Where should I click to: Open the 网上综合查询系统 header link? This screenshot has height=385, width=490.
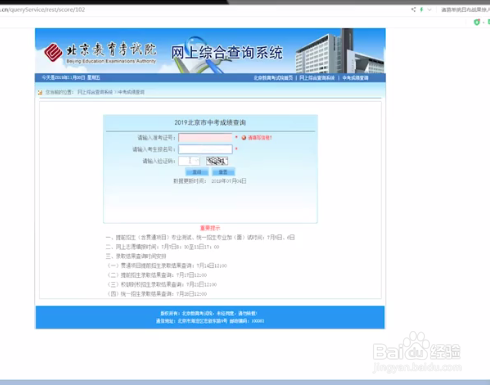(x=317, y=78)
